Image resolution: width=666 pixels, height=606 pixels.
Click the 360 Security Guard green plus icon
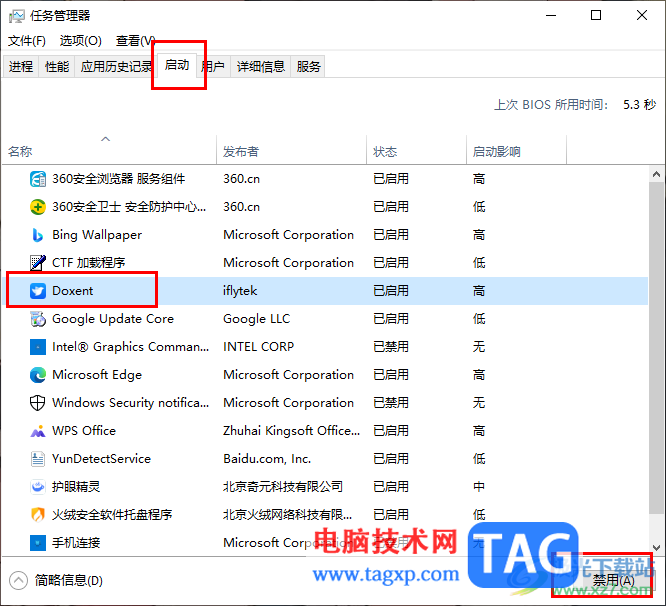click(38, 207)
